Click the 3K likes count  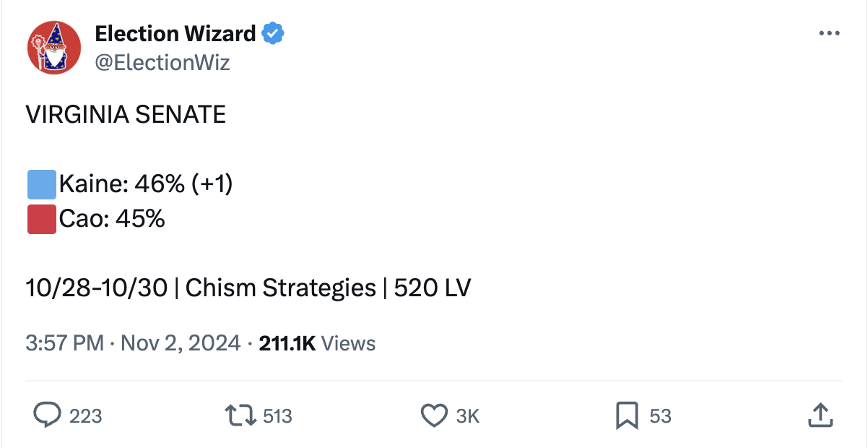point(468,415)
